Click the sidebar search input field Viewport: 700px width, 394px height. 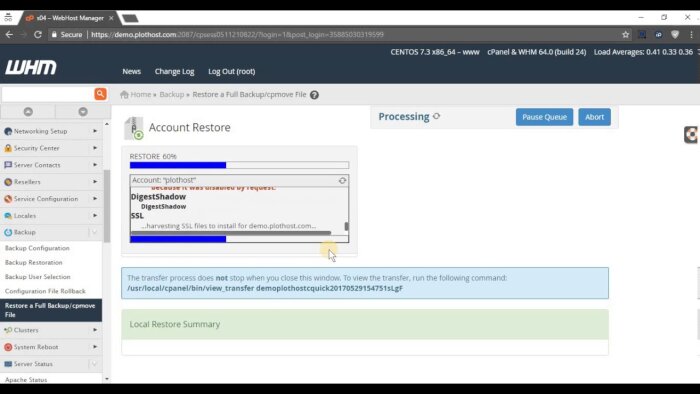47,94
